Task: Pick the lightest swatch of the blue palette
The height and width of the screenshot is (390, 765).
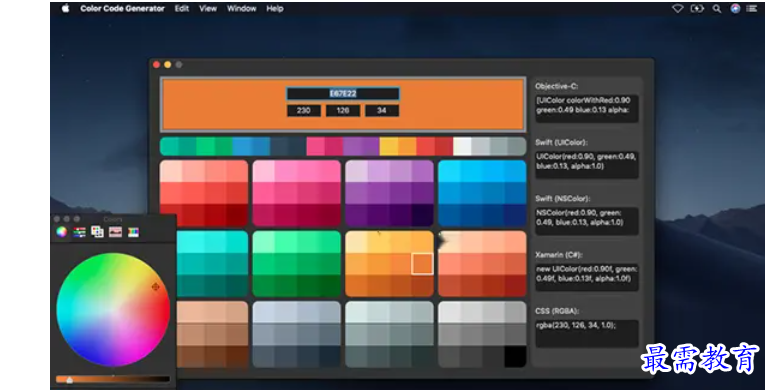Action: point(449,171)
